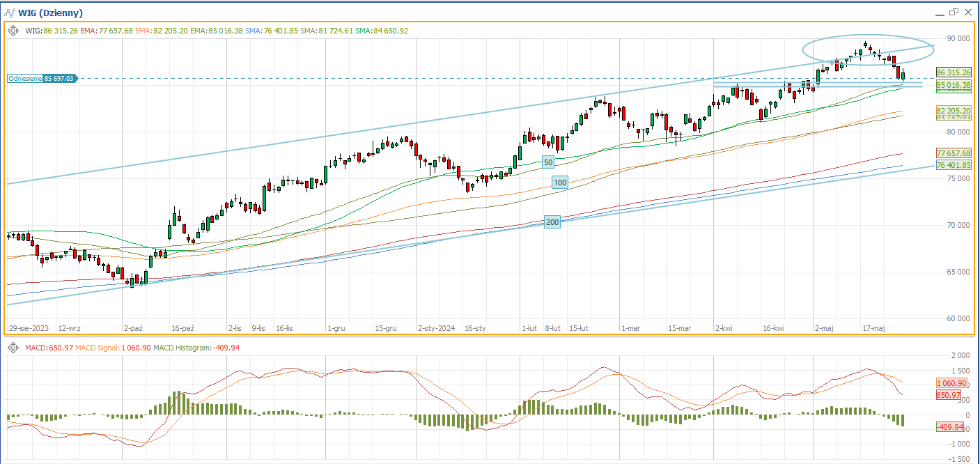The image size is (980, 464).
Task: Minimize the WIG chart window
Action: (x=938, y=13)
